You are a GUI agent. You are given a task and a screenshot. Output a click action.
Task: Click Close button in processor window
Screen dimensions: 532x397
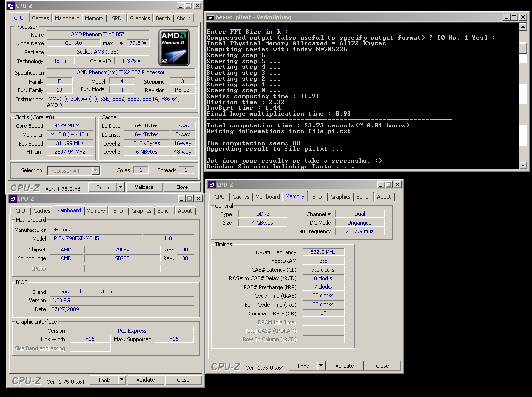pos(182,187)
